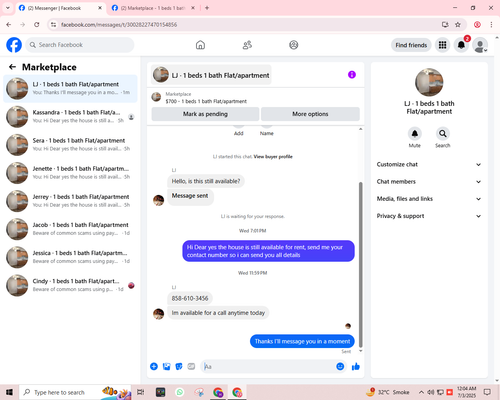Open the Home feed icon
Viewport: 500px width, 400px height.
tap(200, 45)
